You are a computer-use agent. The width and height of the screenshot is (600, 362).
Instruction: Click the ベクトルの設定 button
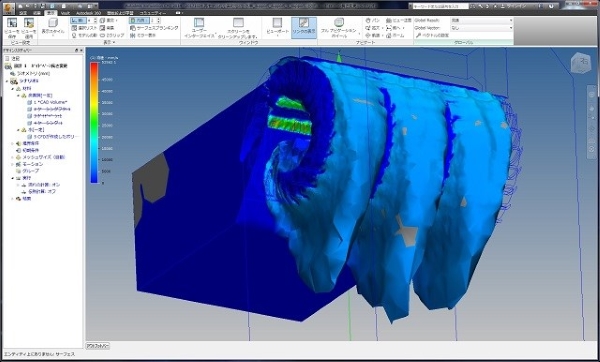click(x=432, y=35)
